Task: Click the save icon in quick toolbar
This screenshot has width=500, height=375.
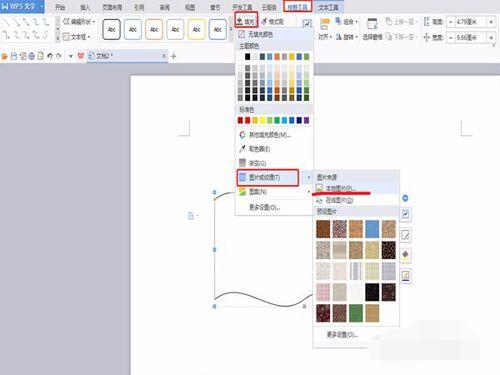Action: click(14, 56)
